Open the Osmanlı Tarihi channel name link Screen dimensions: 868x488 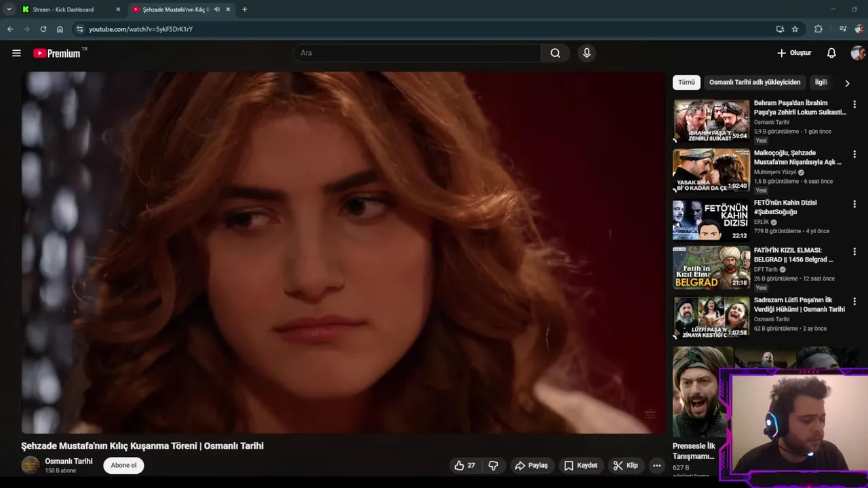pyautogui.click(x=68, y=462)
